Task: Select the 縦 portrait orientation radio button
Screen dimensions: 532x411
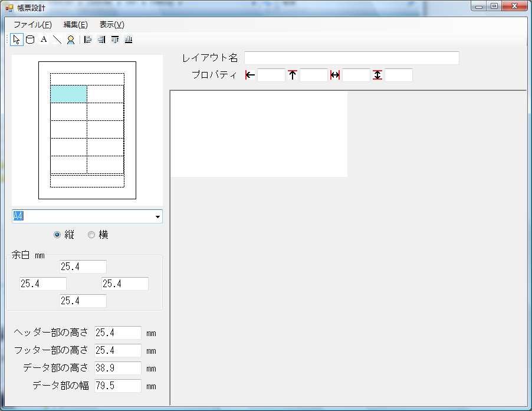Action: (x=57, y=235)
